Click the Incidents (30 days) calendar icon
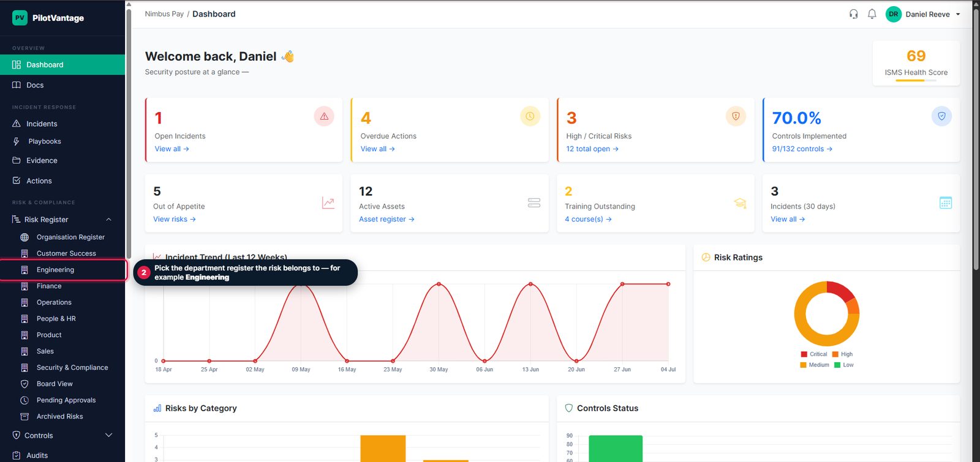This screenshot has height=462, width=980. 946,203
